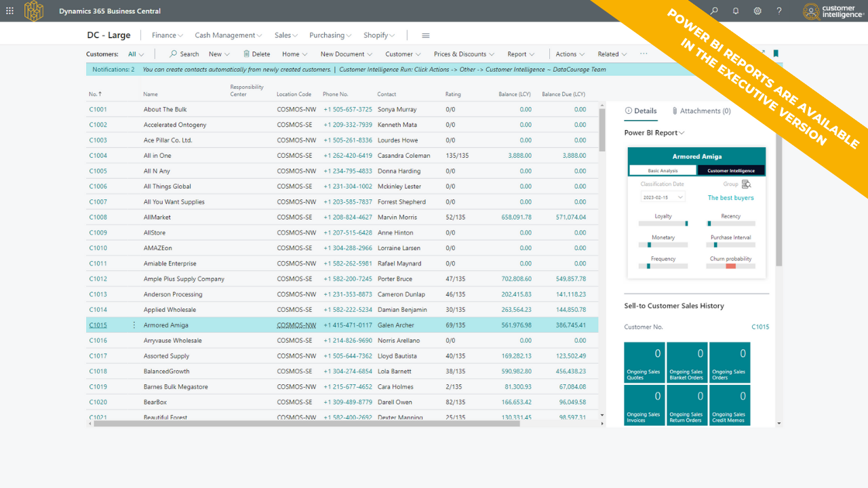Viewport: 868px width, 488px height.
Task: Open the Group lookup icon
Action: click(x=747, y=184)
